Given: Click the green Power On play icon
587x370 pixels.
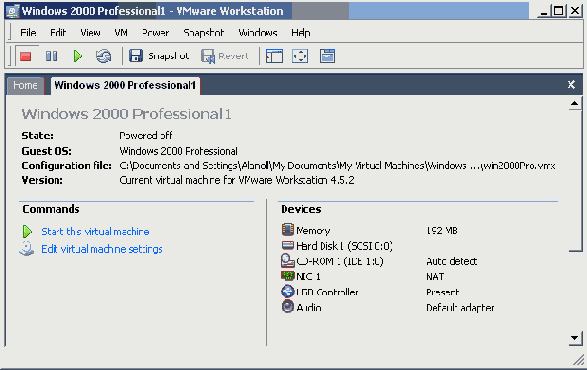Looking at the screenshot, I should (77, 56).
